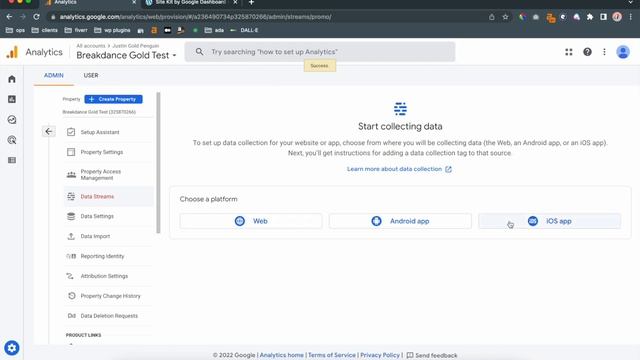Open the Privacy Policy footer link
The image size is (640, 360).
tap(380, 355)
